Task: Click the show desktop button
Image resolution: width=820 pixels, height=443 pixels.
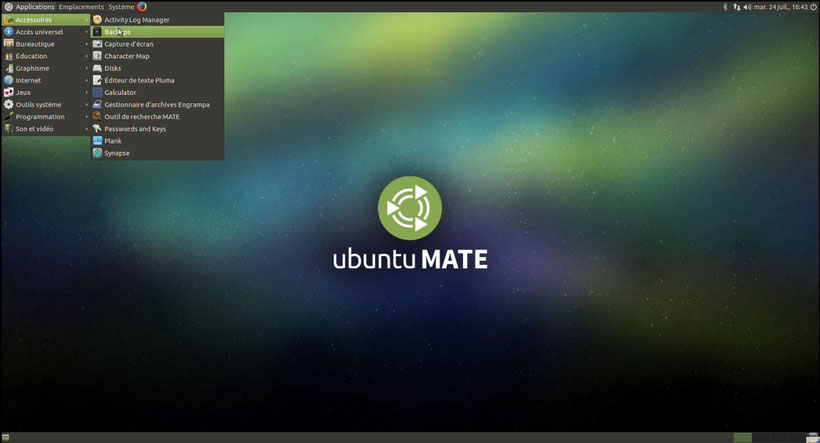Action: (6, 437)
